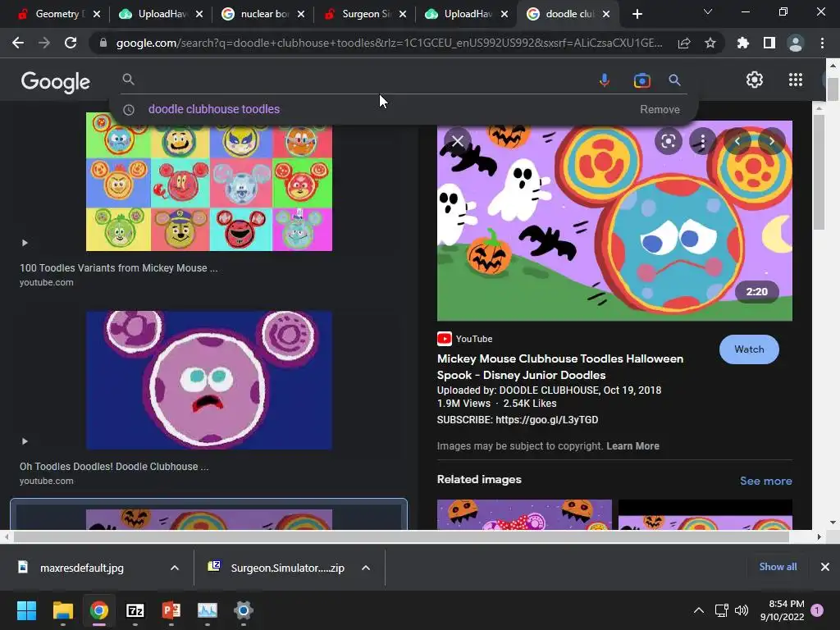The image size is (840, 630).
Task: Remove the doodle clubhouse toodles suggestion
Action: (x=660, y=109)
